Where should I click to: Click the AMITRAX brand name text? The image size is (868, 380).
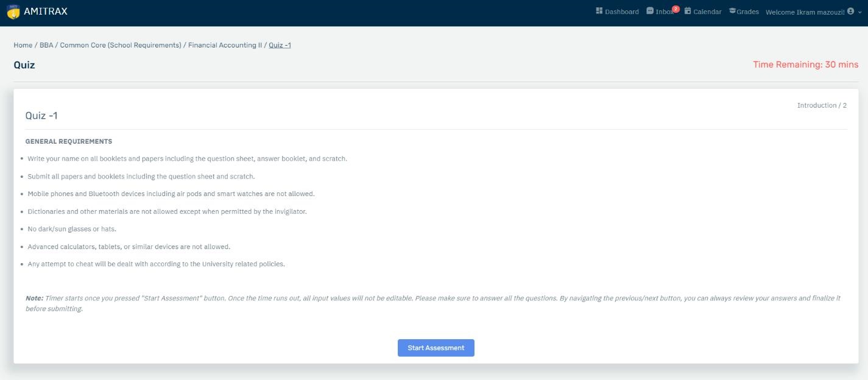click(46, 12)
